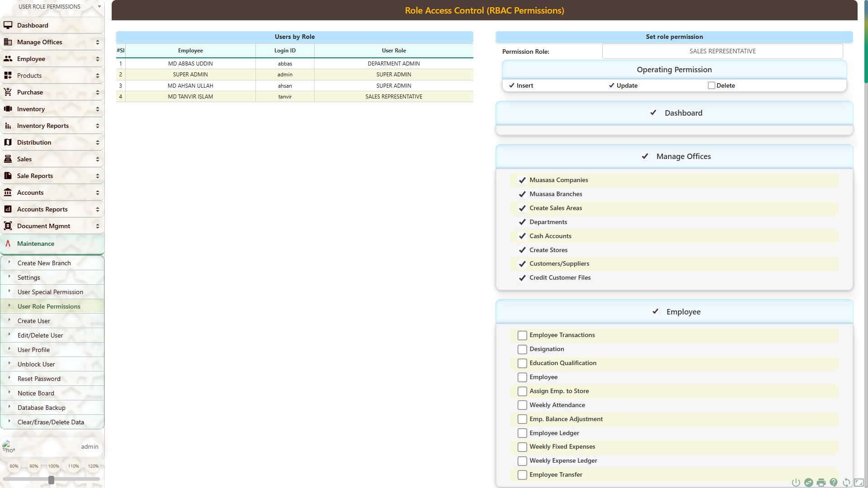
Task: Open help via question mark icon
Action: [x=834, y=483]
